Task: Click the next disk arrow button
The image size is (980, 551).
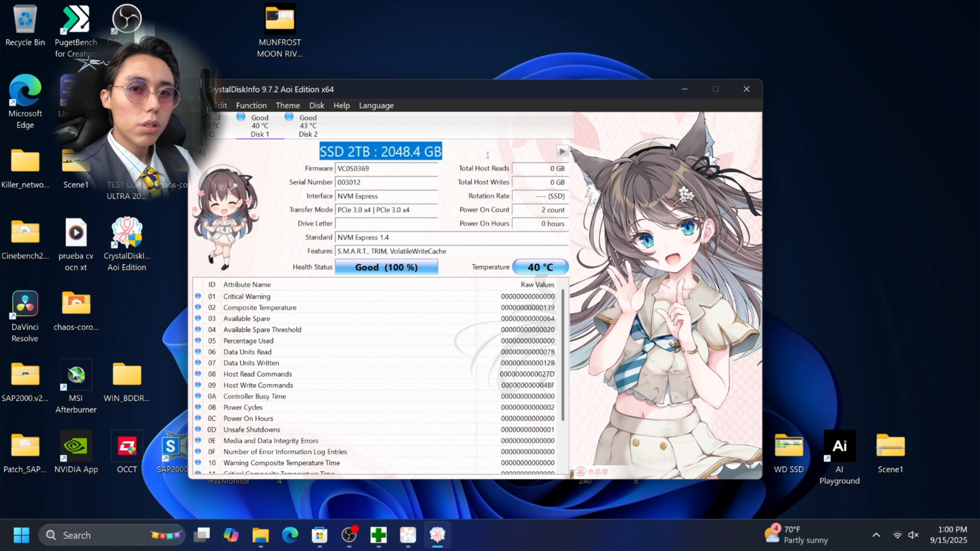Action: pos(562,151)
